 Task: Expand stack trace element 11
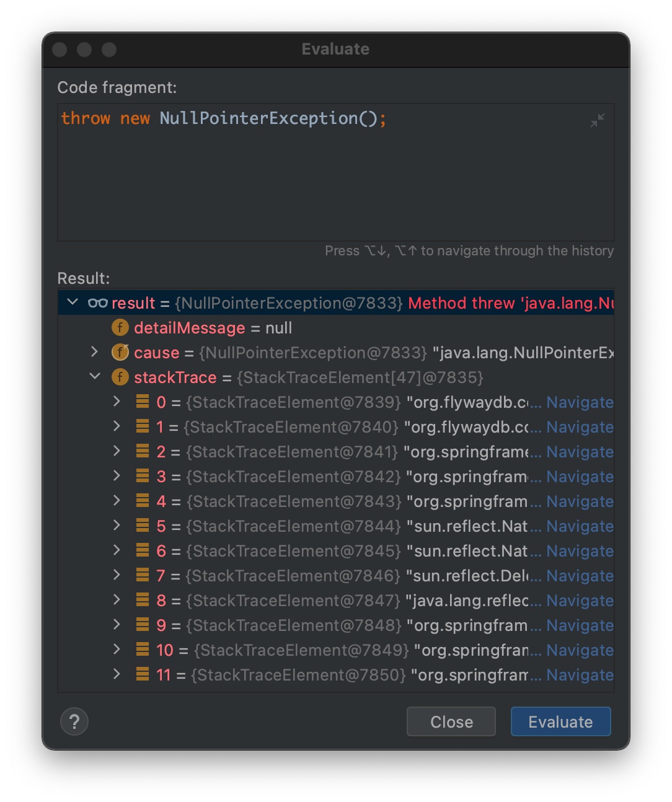coord(117,674)
